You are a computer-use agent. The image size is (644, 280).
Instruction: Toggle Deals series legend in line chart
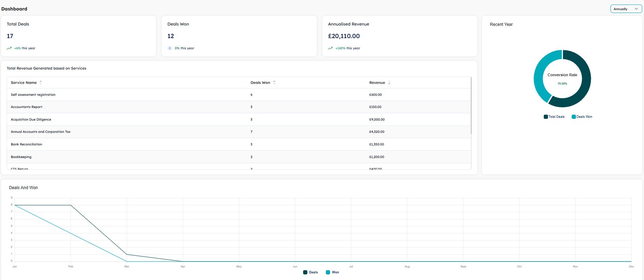[310, 272]
